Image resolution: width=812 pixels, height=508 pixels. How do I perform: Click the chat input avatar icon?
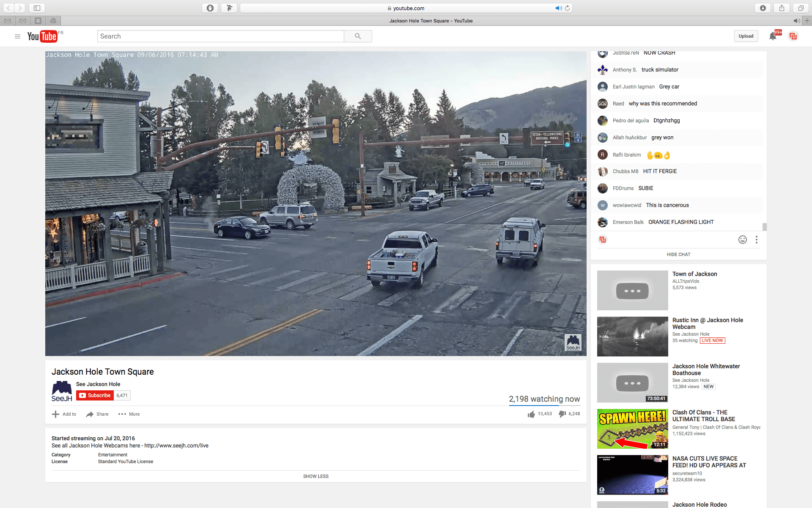tap(603, 240)
